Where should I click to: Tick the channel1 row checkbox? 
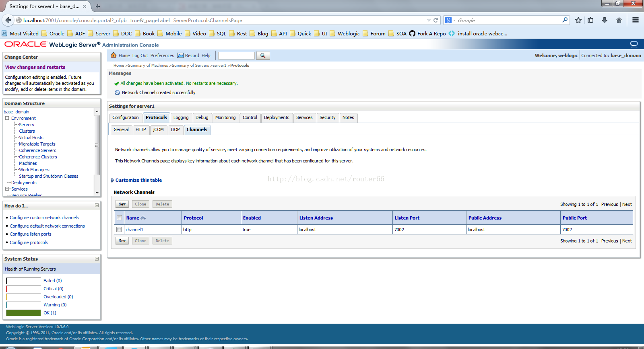point(119,230)
